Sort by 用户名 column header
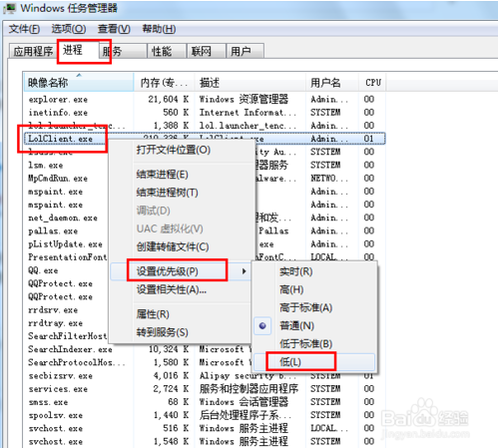The image size is (499, 448). (x=332, y=83)
